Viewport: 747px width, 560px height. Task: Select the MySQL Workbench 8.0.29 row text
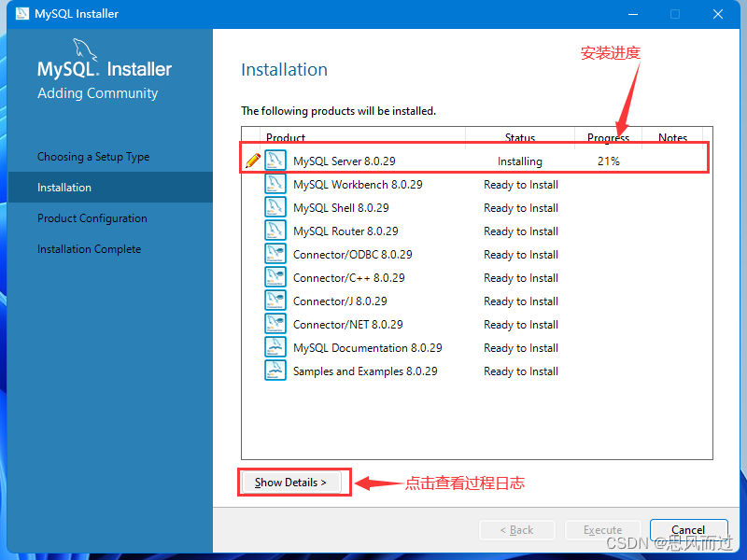point(358,184)
